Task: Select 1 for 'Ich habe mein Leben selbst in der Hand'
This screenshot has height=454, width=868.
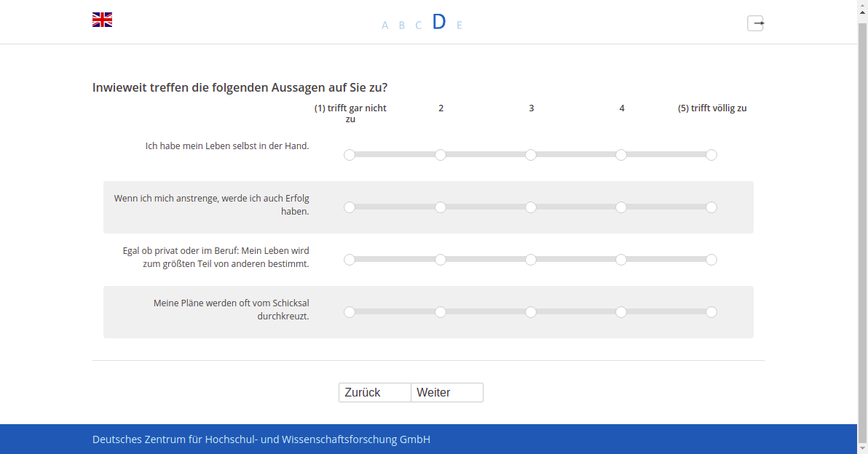Action: click(350, 155)
